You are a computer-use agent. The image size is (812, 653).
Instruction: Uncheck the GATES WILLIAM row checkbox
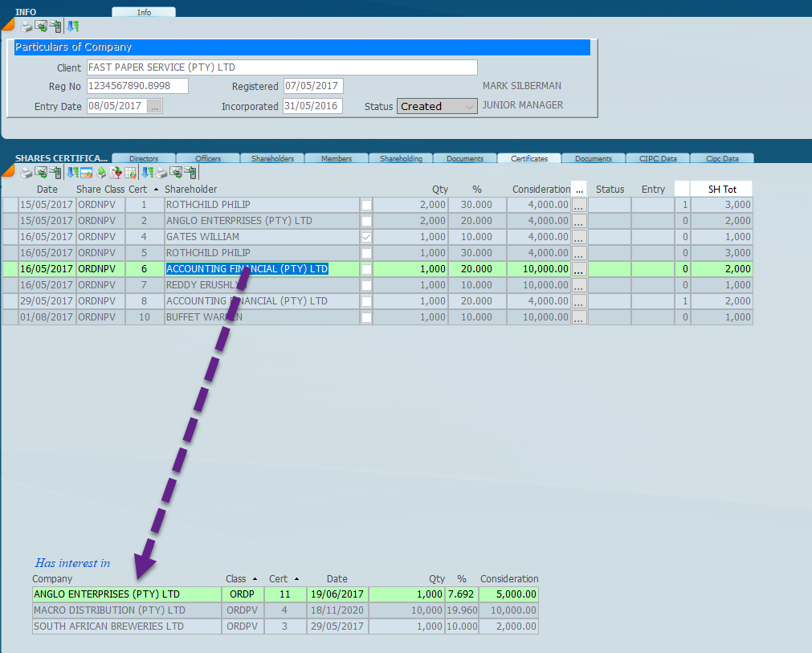pyautogui.click(x=366, y=237)
